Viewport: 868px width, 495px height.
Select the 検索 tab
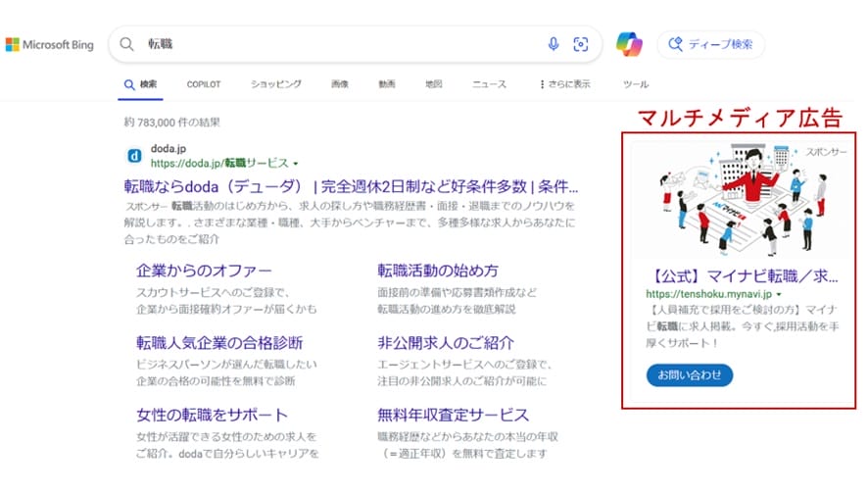141,84
